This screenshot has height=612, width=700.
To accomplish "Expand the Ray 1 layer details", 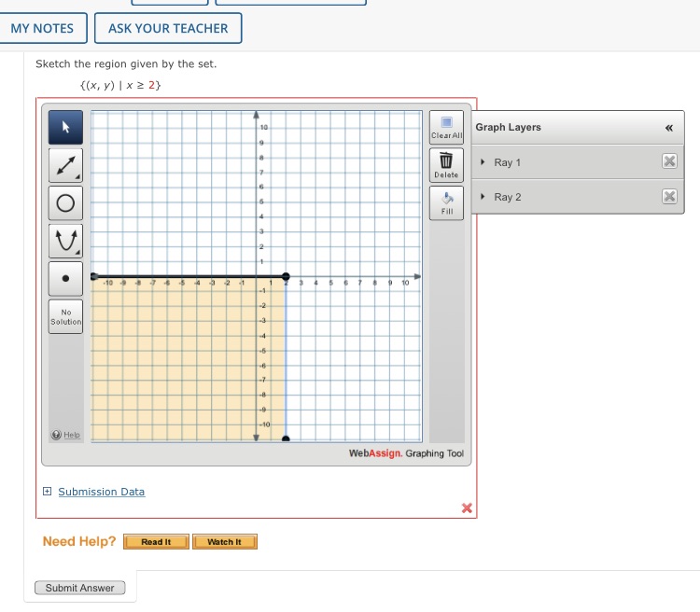I will tap(483, 162).
